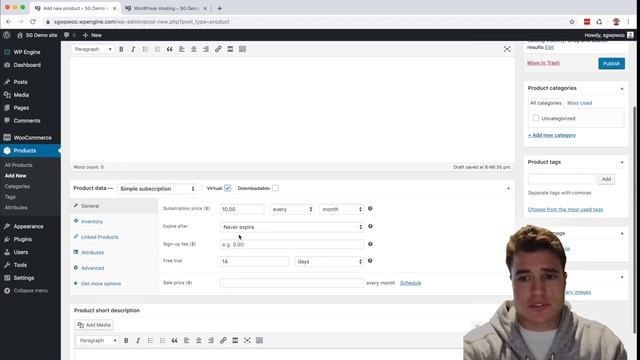This screenshot has height=360, width=640.
Task: Click the Sign-up fee input field
Action: 291,244
